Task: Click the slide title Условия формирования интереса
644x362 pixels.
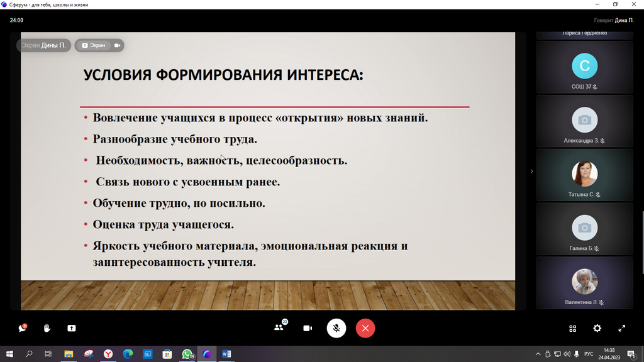Action: [x=223, y=75]
